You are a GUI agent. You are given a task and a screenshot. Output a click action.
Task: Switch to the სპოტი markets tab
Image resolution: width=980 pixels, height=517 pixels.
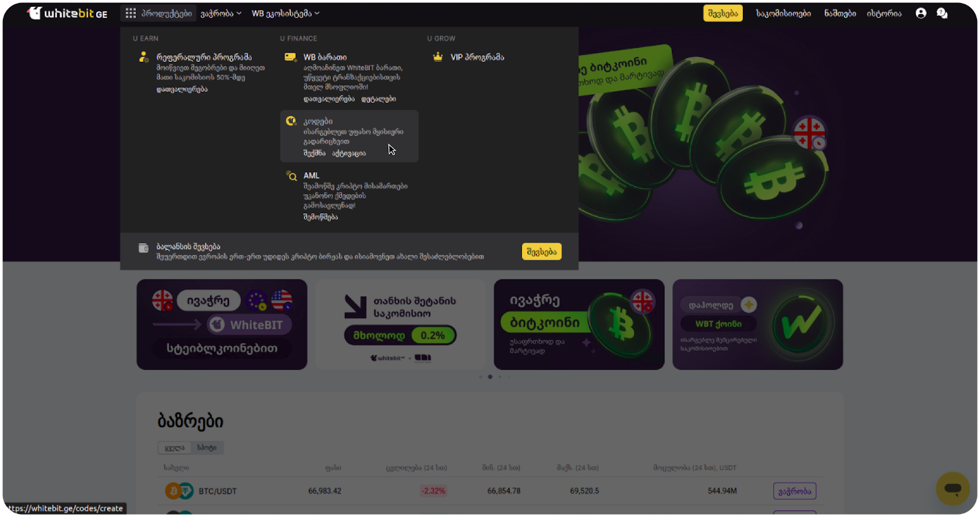coord(207,448)
